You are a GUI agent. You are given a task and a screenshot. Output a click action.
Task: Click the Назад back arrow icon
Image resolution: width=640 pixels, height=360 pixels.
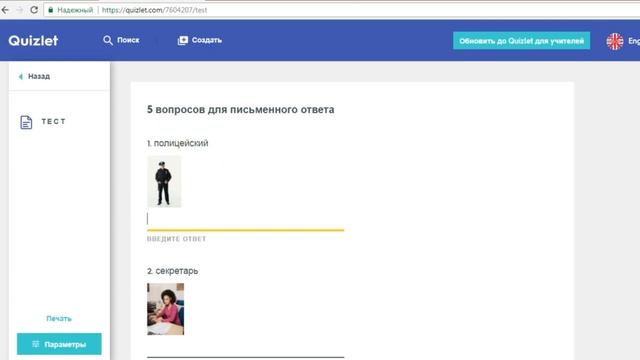(x=21, y=76)
